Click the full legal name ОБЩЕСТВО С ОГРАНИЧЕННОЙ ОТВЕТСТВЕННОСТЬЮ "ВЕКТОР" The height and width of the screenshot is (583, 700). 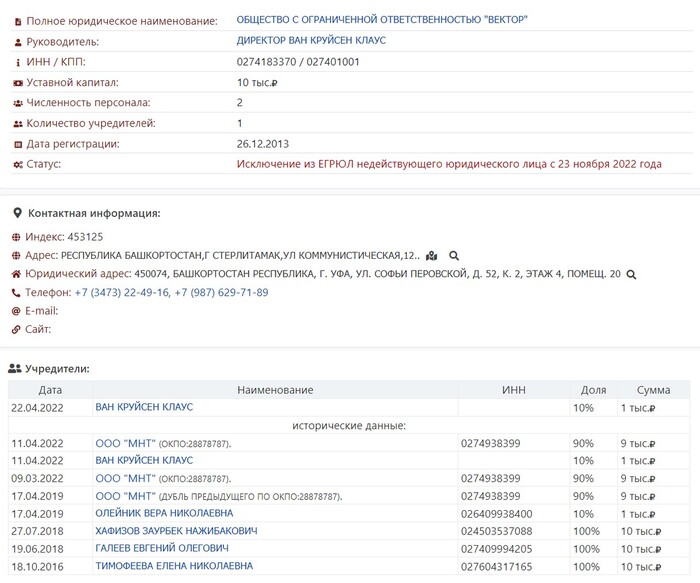[x=383, y=20]
